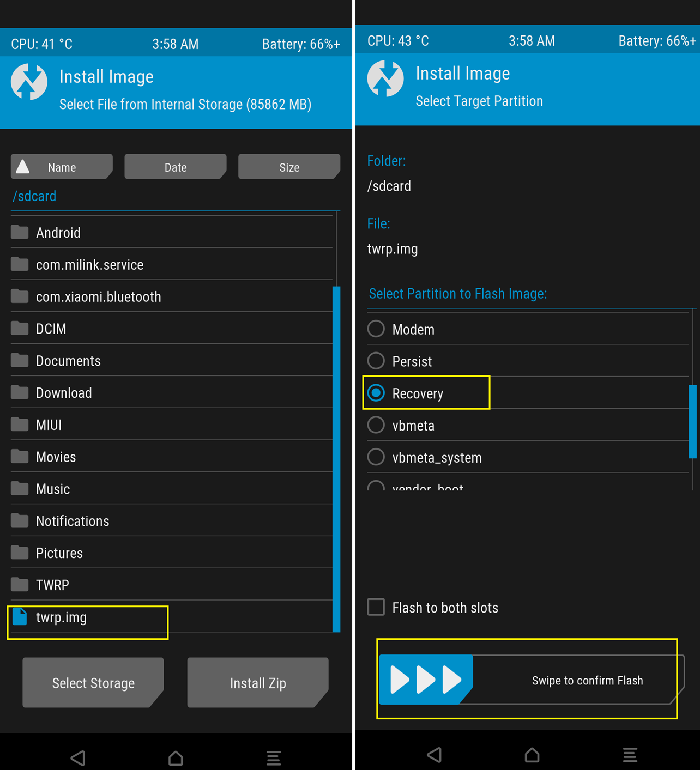Select the Recovery partition radio button
This screenshot has height=770, width=700.
(x=376, y=393)
